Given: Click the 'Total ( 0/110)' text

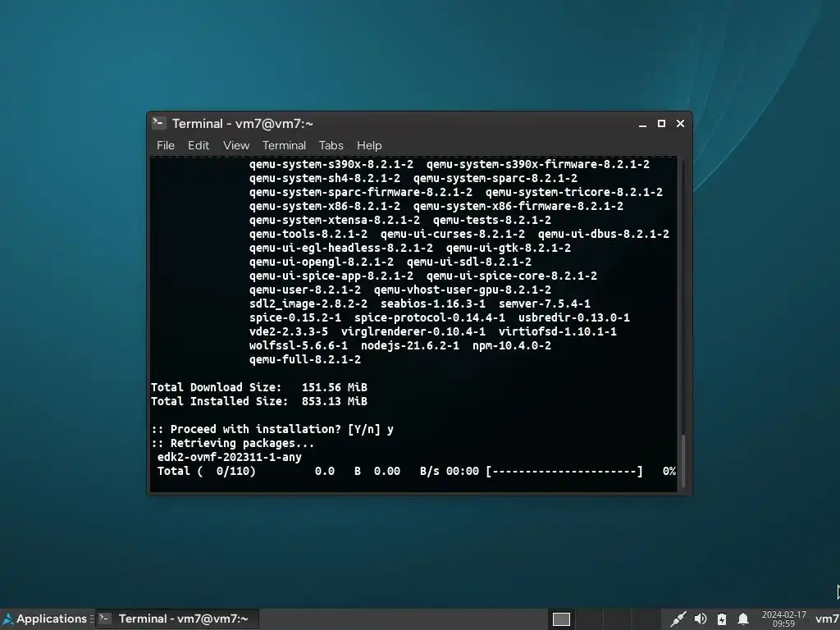Looking at the screenshot, I should (206, 471).
